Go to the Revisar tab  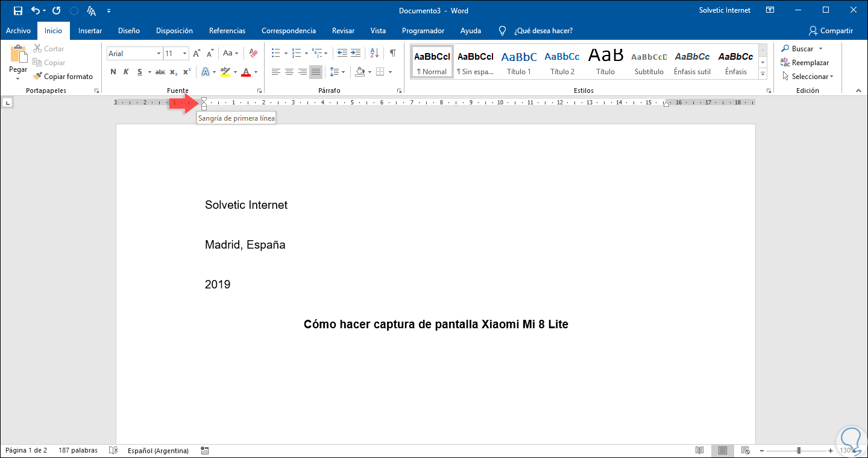(x=343, y=31)
